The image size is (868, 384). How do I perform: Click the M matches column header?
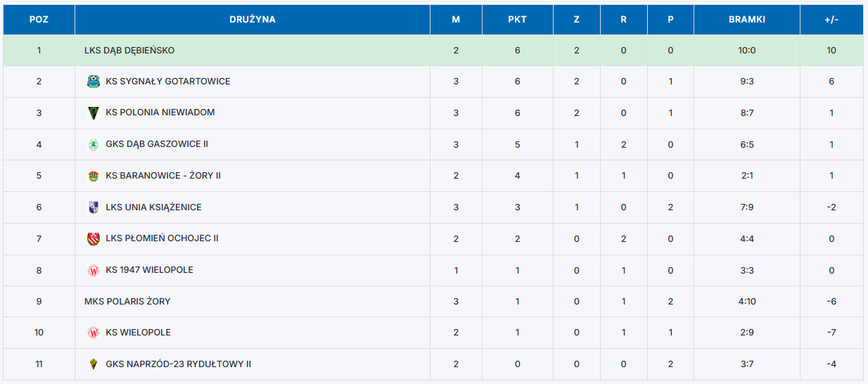tap(456, 20)
